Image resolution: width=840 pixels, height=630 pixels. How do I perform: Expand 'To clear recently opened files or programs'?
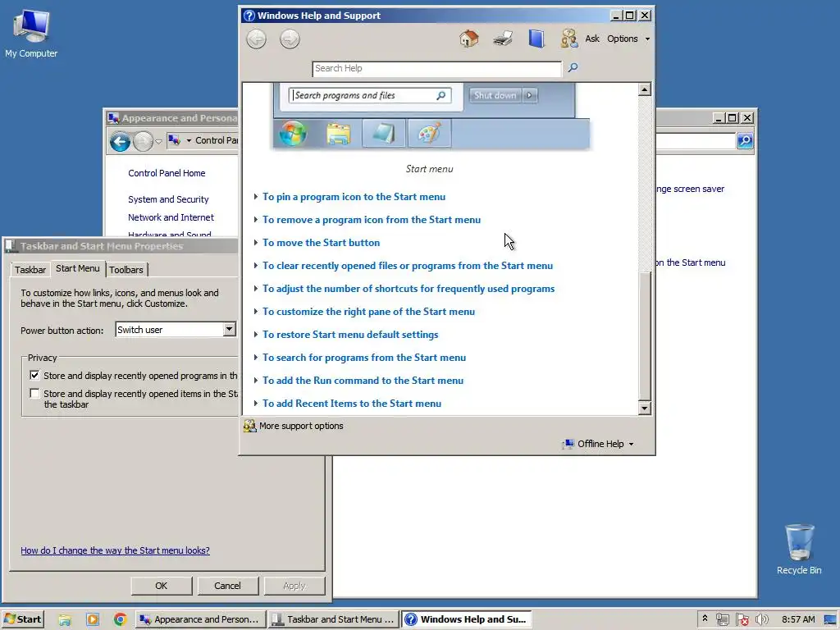tap(407, 266)
